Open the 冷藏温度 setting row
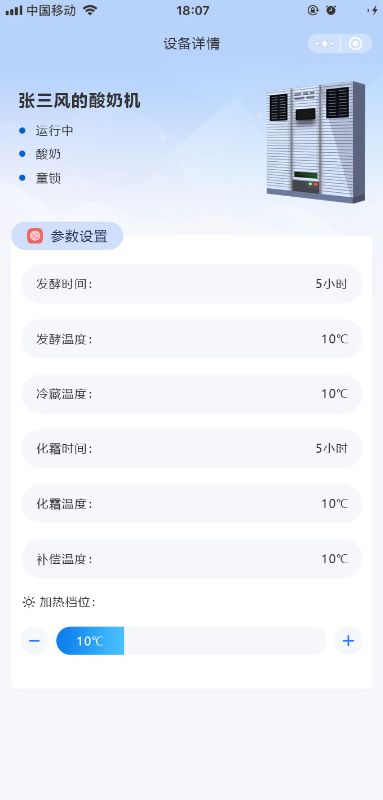Image resolution: width=383 pixels, height=800 pixels. tap(192, 394)
